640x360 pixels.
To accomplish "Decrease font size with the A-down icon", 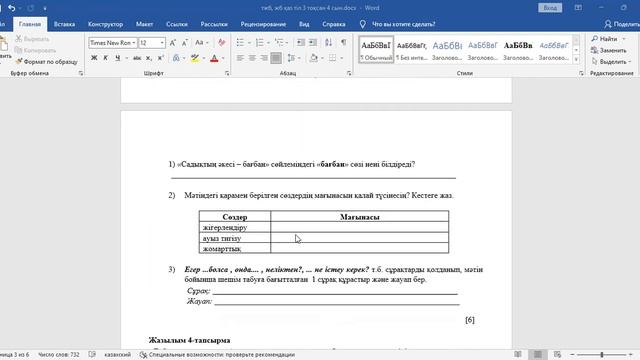I will [x=185, y=43].
